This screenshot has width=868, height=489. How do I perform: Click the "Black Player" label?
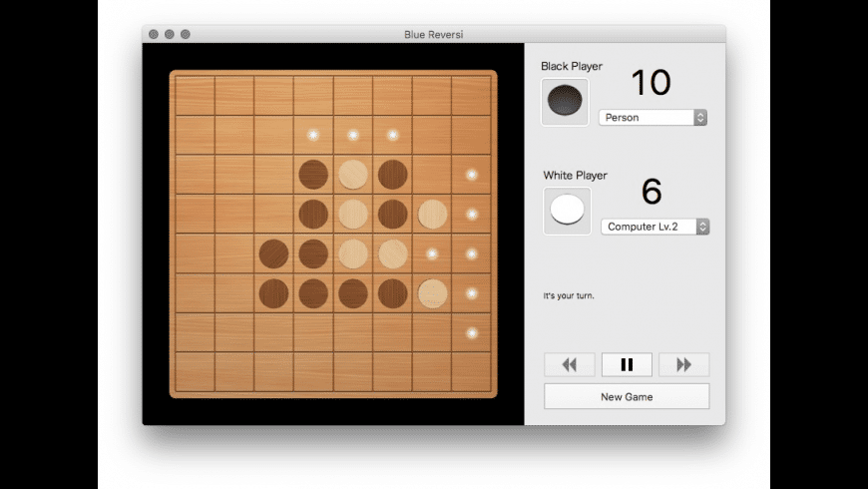tap(572, 66)
